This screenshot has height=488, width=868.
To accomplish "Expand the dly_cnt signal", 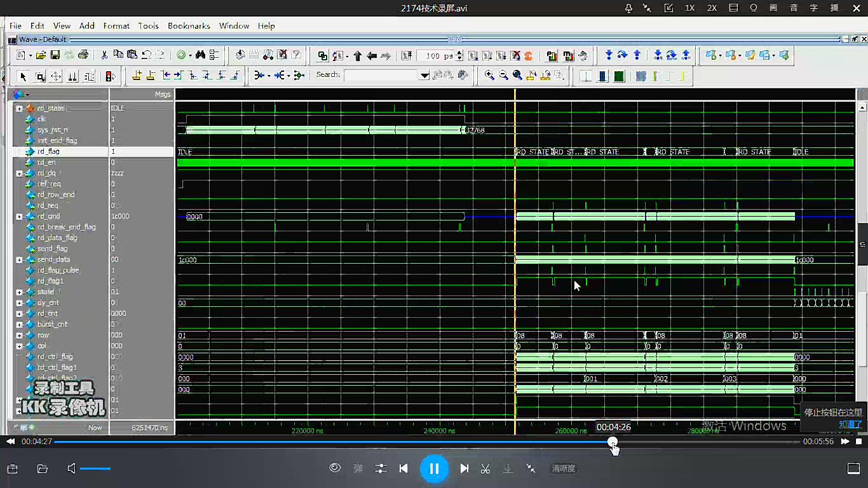I will point(19,303).
